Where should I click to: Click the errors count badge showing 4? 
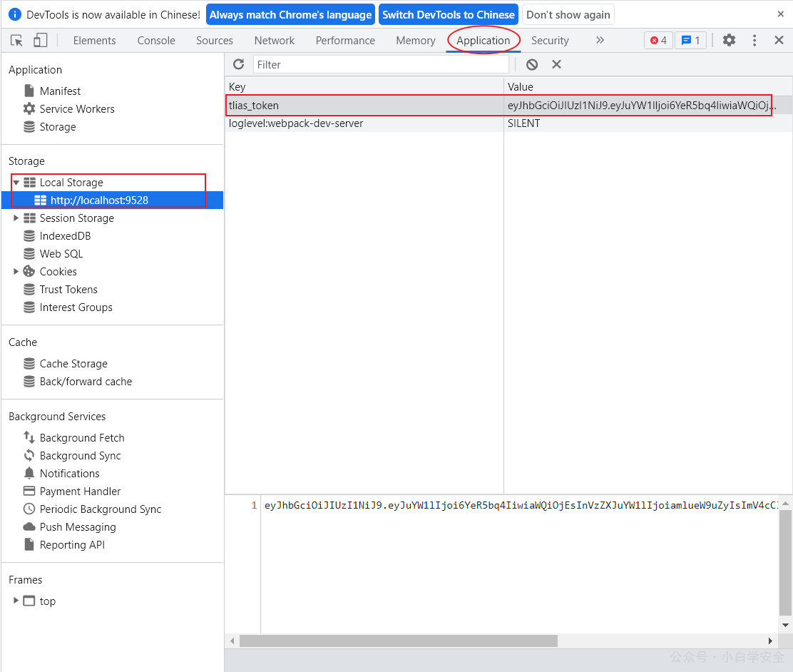pyautogui.click(x=658, y=41)
